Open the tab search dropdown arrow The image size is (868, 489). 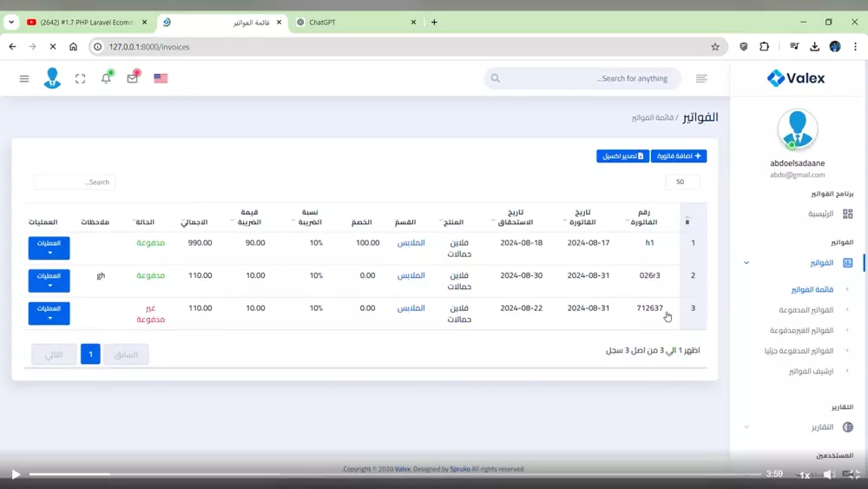click(11, 23)
